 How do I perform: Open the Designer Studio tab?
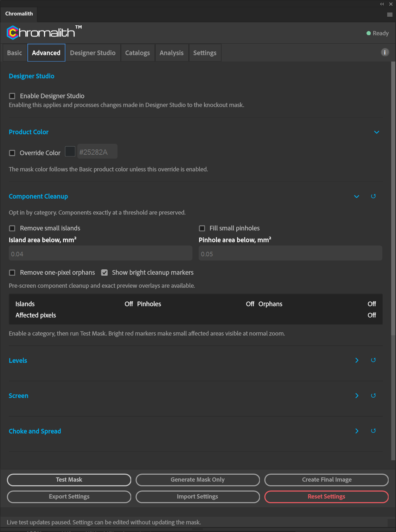(x=93, y=53)
